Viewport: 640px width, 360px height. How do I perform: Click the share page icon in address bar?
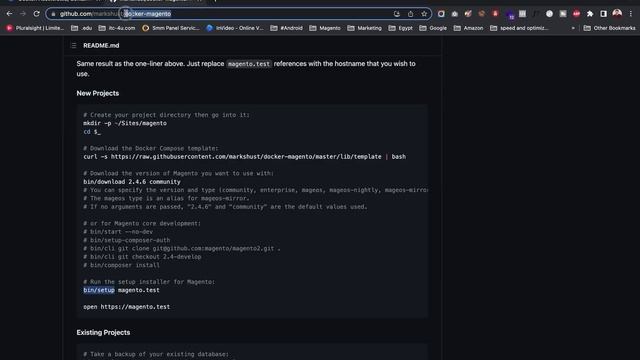[410, 14]
